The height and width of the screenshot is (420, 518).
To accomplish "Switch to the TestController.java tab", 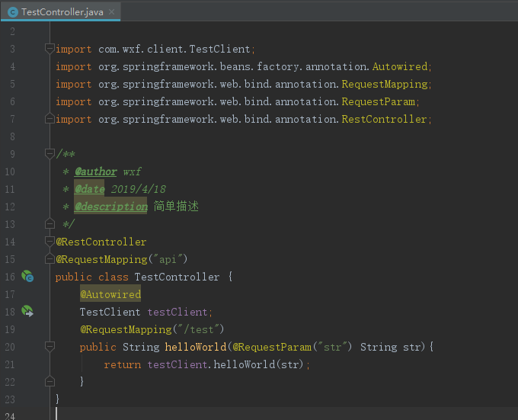I will pos(60,12).
